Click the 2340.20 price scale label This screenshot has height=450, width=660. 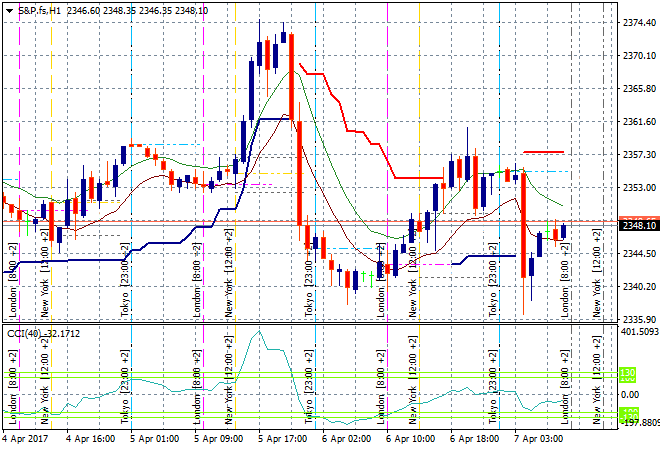pos(638,286)
